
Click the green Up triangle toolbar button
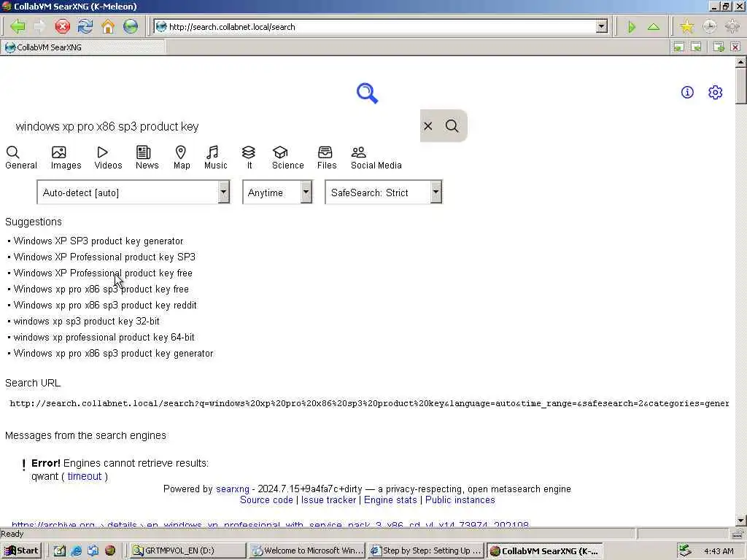point(654,27)
